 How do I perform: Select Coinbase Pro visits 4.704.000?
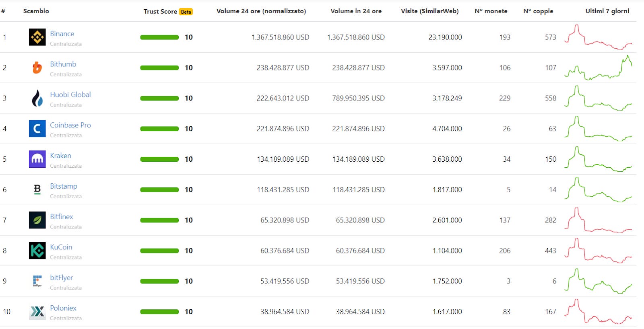pyautogui.click(x=447, y=129)
